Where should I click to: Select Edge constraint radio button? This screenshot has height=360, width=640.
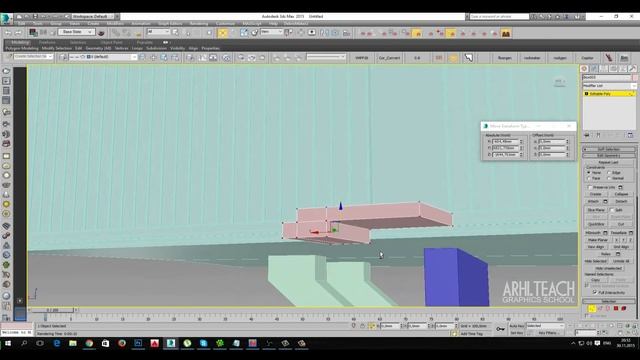[x=609, y=173]
